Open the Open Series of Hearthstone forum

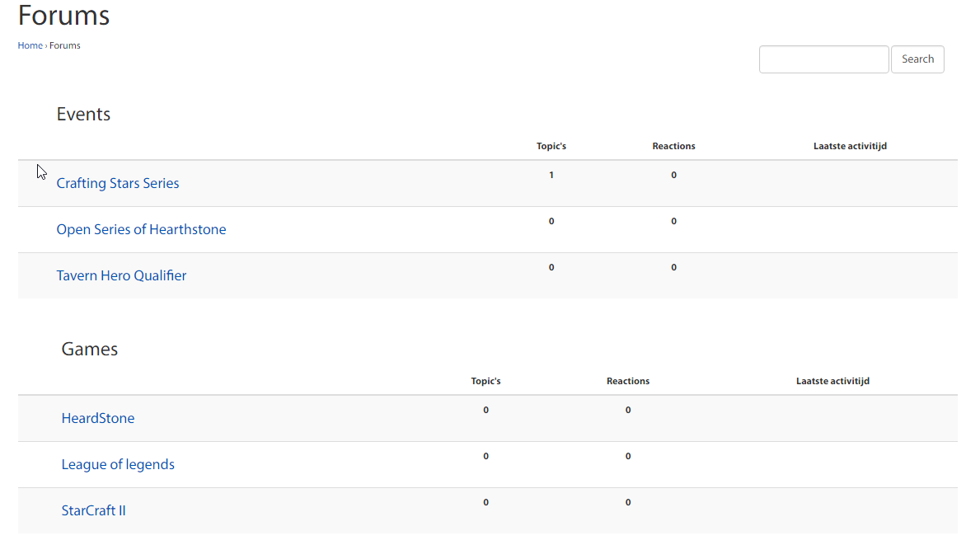click(x=141, y=229)
